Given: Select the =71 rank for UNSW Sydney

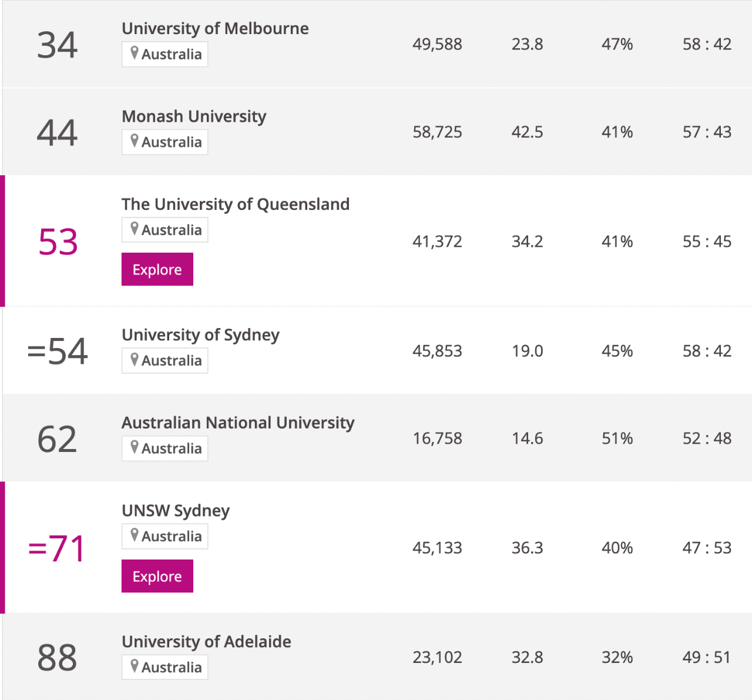Looking at the screenshot, I should coord(56,548).
